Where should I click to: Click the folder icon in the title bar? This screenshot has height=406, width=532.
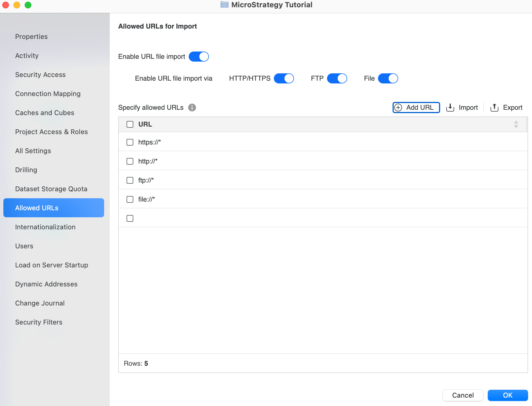point(224,5)
